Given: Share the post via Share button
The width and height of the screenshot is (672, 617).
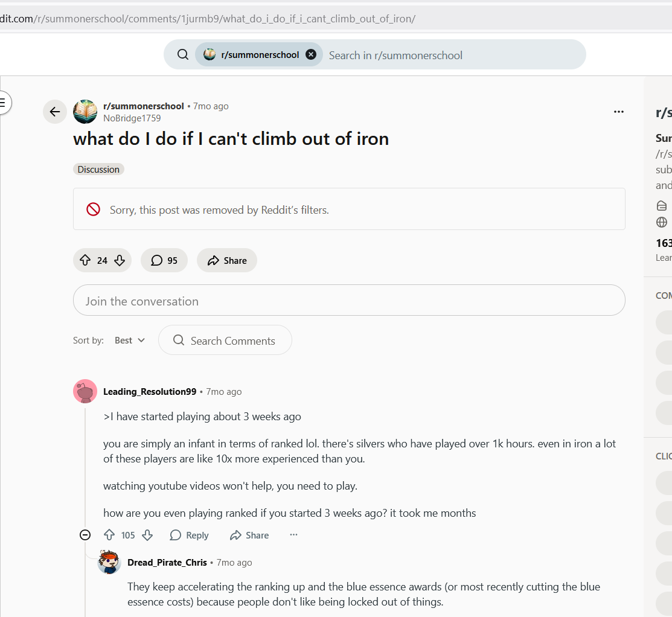Looking at the screenshot, I should coord(226,260).
